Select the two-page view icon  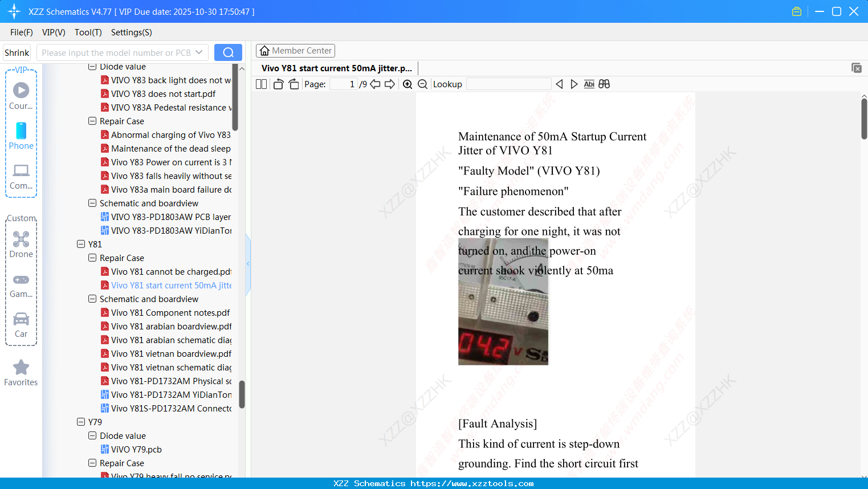tap(261, 84)
